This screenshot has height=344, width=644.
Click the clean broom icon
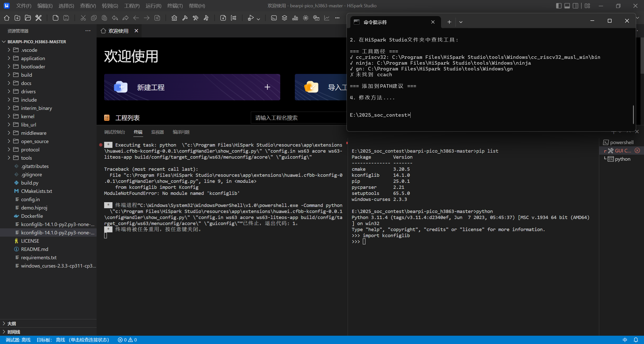(174, 18)
